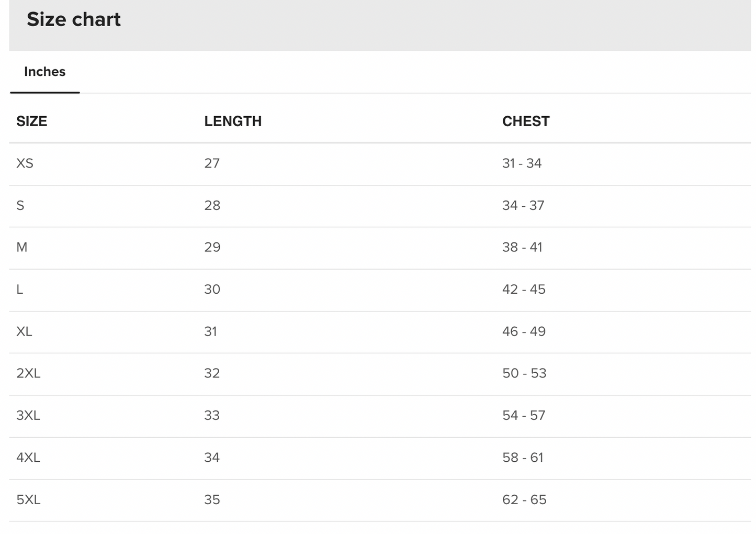Image resolution: width=756 pixels, height=534 pixels.
Task: Click the length value 30
Action: coord(212,290)
